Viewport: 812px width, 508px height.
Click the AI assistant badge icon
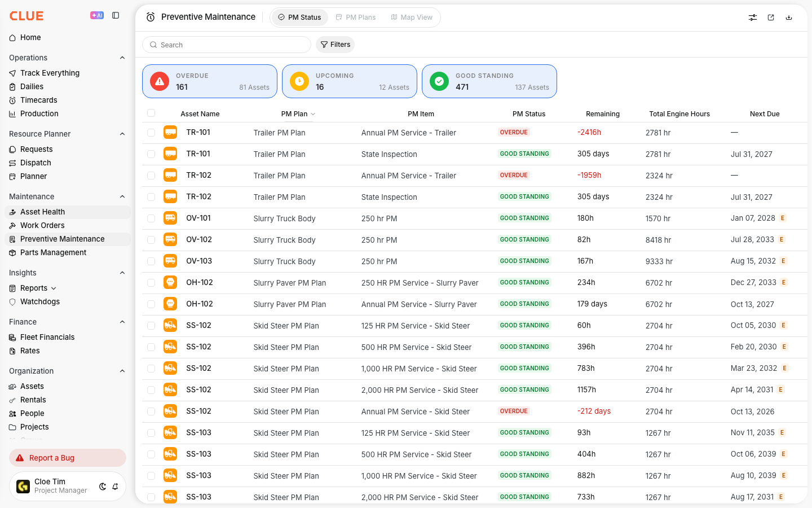pos(97,15)
